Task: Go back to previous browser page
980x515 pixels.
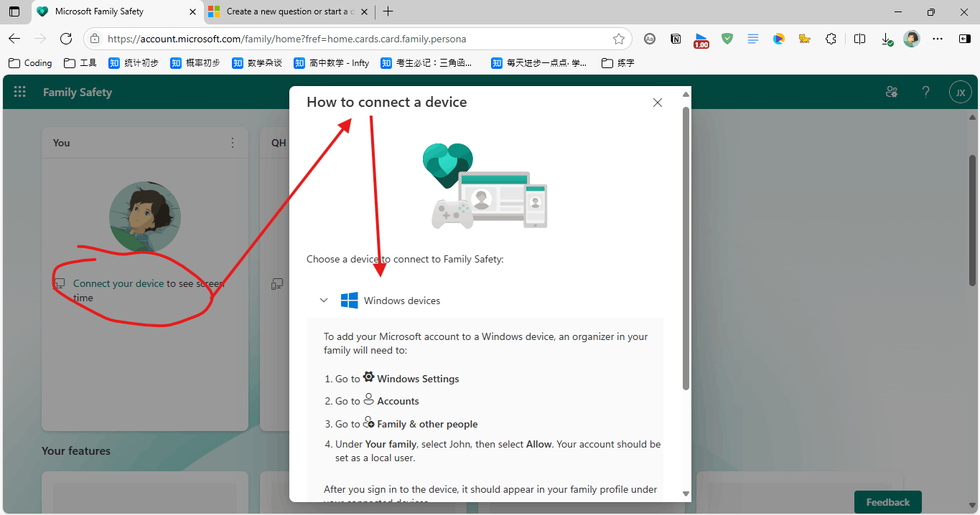Action: 14,39
